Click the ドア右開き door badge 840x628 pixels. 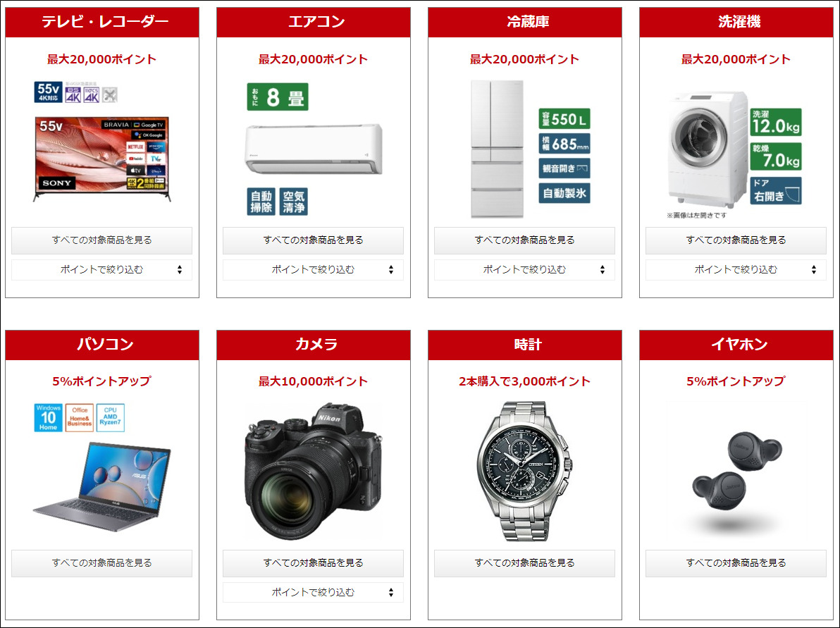click(776, 191)
